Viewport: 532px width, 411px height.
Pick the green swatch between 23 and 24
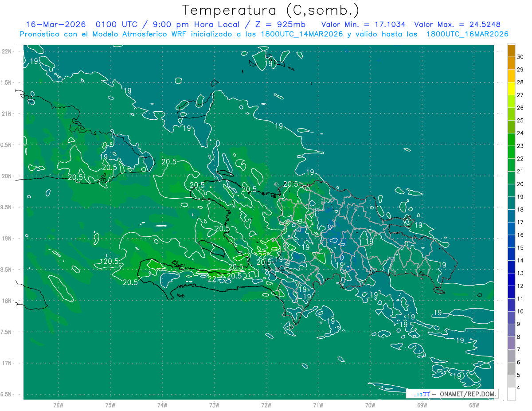coord(511,140)
